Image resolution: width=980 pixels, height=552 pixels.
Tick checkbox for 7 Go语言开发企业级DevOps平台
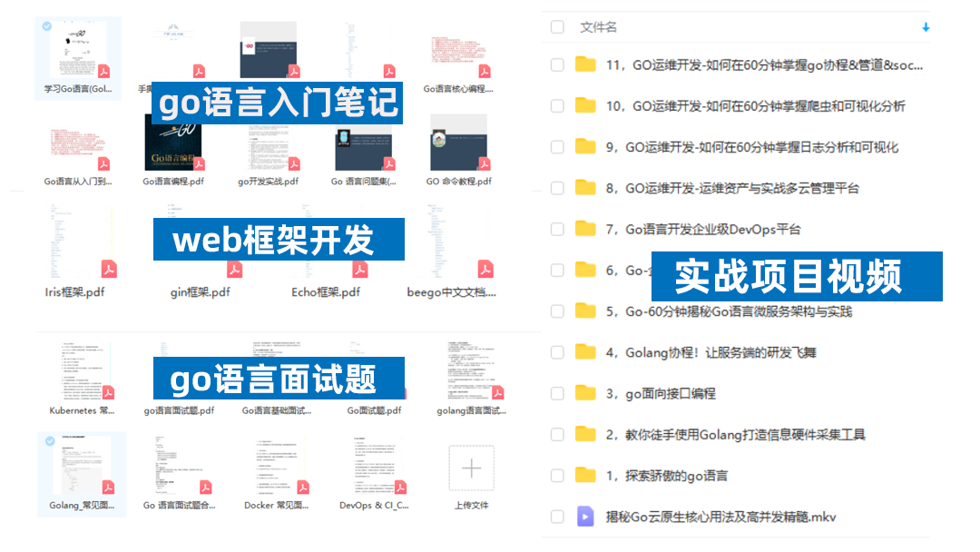click(557, 230)
